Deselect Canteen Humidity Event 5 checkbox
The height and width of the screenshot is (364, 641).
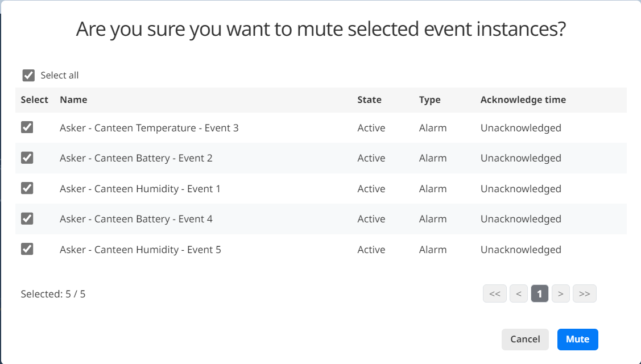[x=27, y=249]
